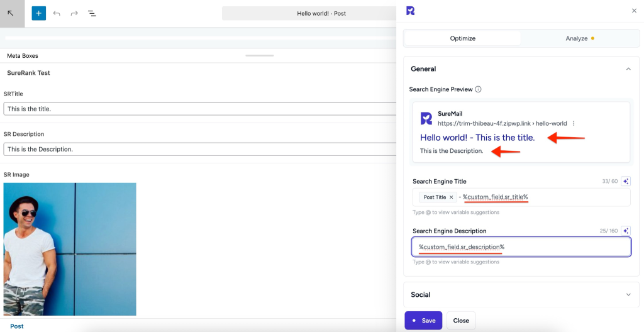Click the Post breadcrumb at the bottom
The image size is (644, 332).
tap(17, 326)
